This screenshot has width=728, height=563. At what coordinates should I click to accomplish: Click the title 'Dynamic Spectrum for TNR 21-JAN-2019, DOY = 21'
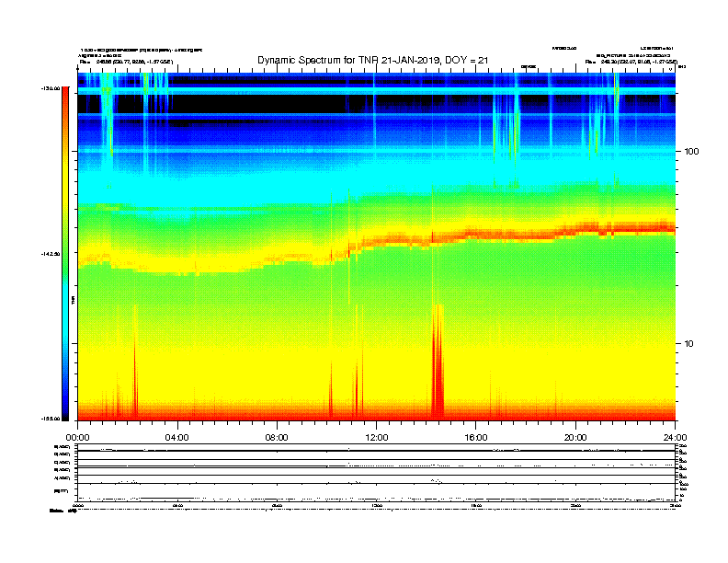tap(372, 60)
